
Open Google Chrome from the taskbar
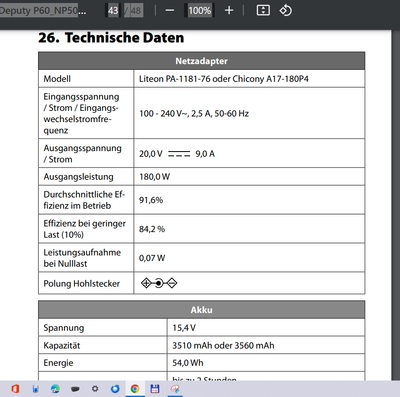tap(135, 389)
